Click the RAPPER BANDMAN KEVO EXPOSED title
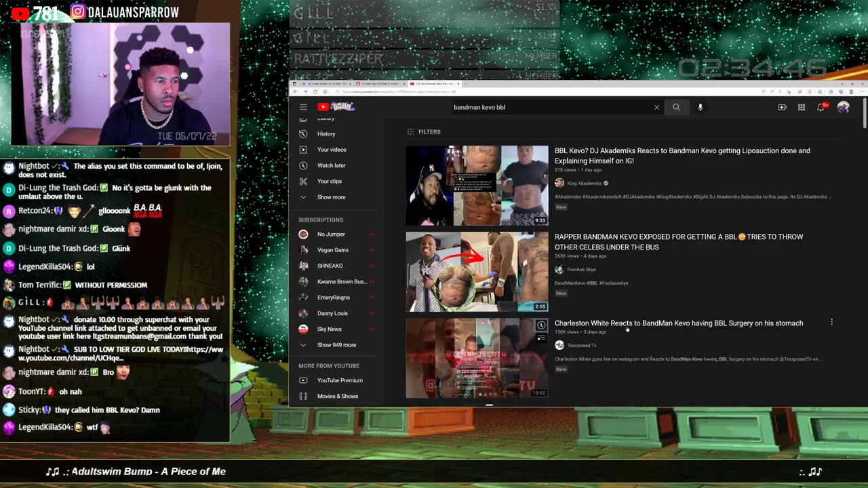This screenshot has width=868, height=488. (679, 242)
